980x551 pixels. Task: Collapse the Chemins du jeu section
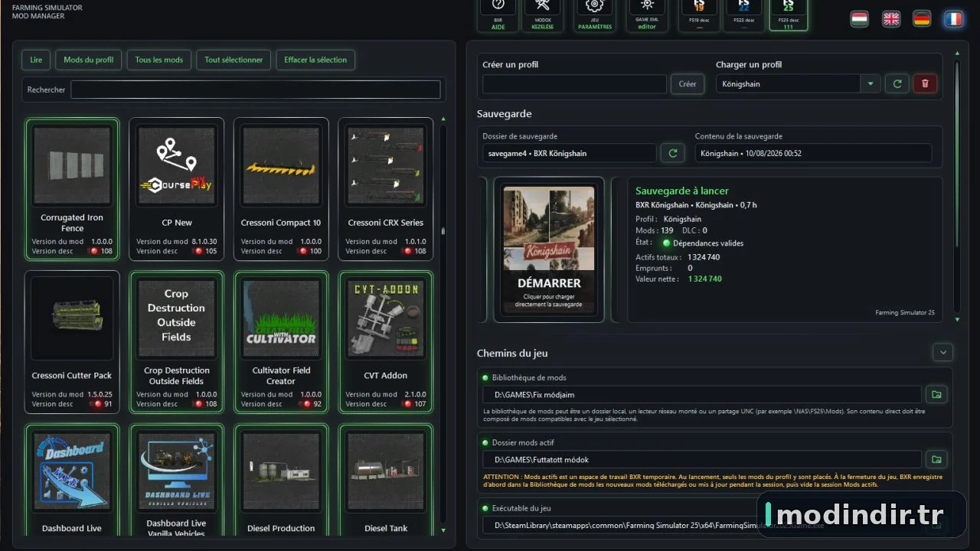click(x=942, y=353)
